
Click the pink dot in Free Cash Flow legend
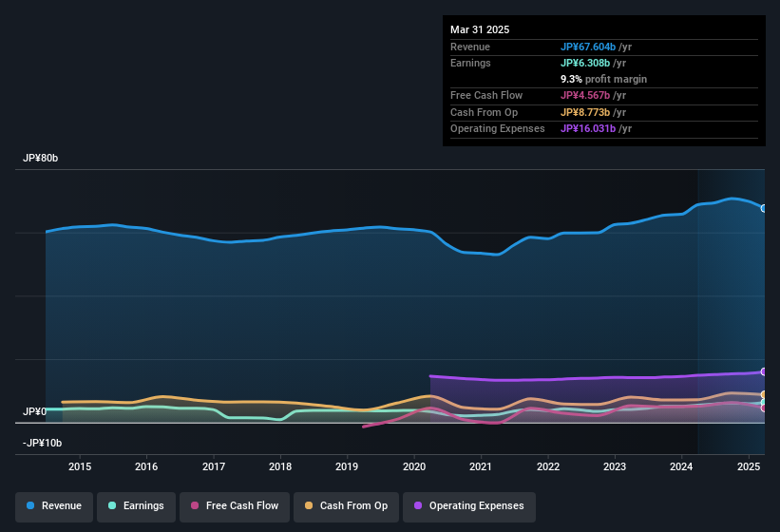point(195,505)
